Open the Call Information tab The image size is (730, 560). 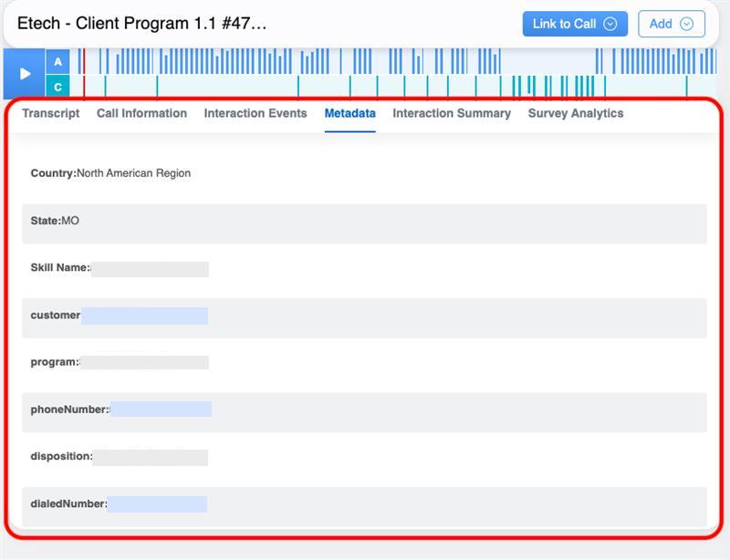[141, 113]
